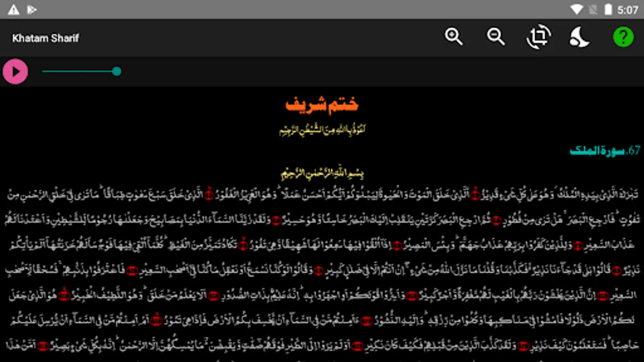
Task: Tap the zoom out magnifier icon
Action: pyautogui.click(x=495, y=37)
